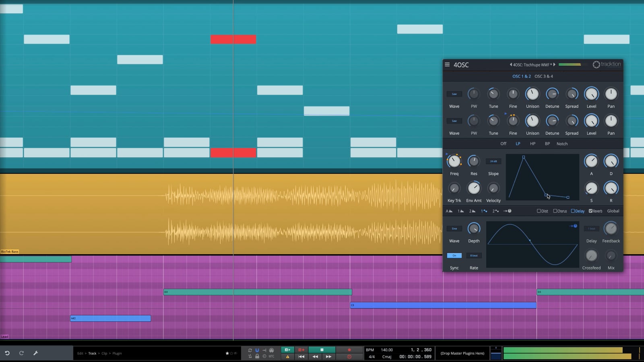
Task: Select the magnet snap icon near the transport
Action: 257,350
